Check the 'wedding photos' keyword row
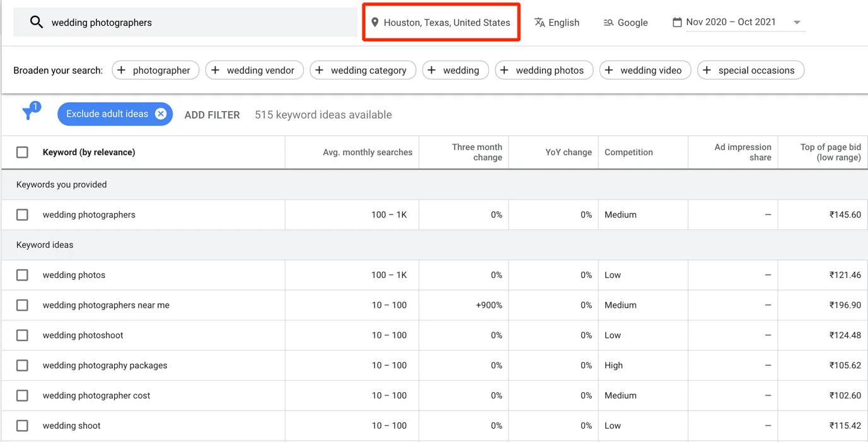This screenshot has width=868, height=442. [22, 276]
